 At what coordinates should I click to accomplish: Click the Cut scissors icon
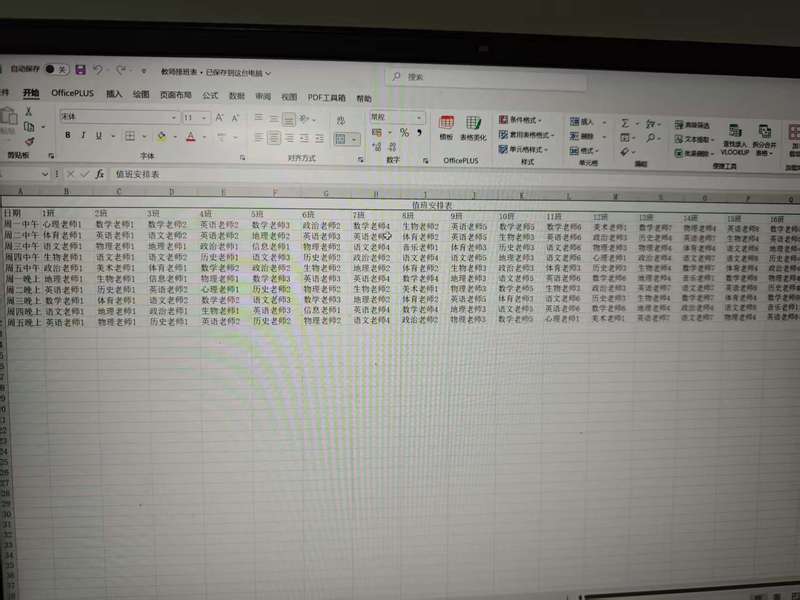[29, 111]
